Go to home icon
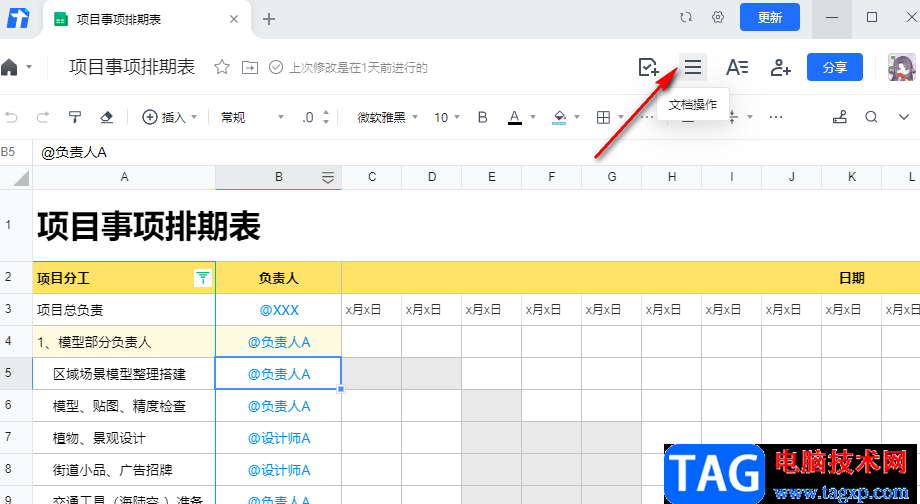 [x=9, y=67]
